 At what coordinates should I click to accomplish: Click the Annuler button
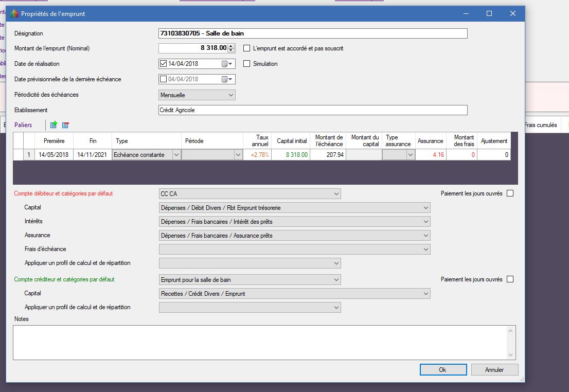point(494,370)
